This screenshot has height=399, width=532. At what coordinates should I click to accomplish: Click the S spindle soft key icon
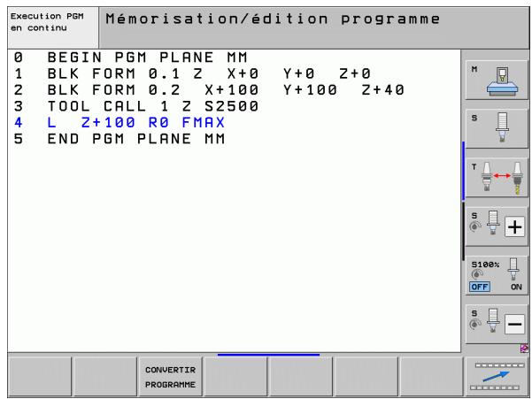pos(497,129)
